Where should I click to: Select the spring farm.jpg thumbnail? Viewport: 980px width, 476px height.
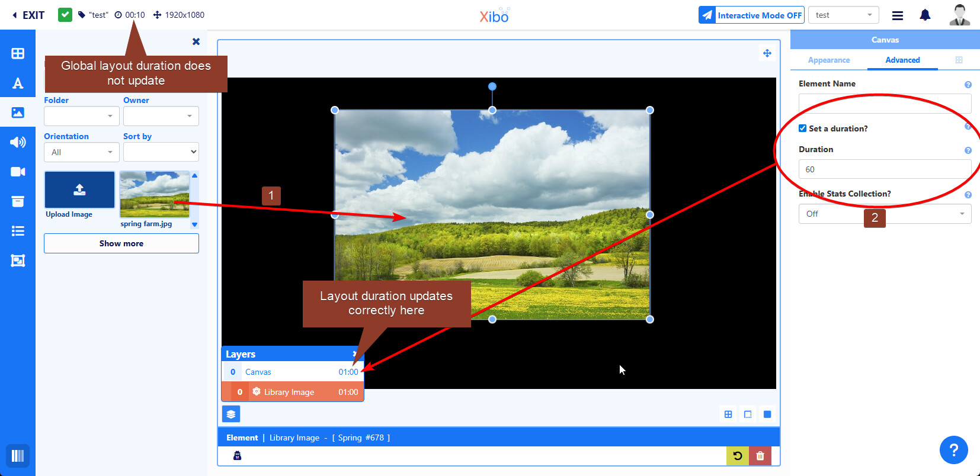(x=155, y=195)
